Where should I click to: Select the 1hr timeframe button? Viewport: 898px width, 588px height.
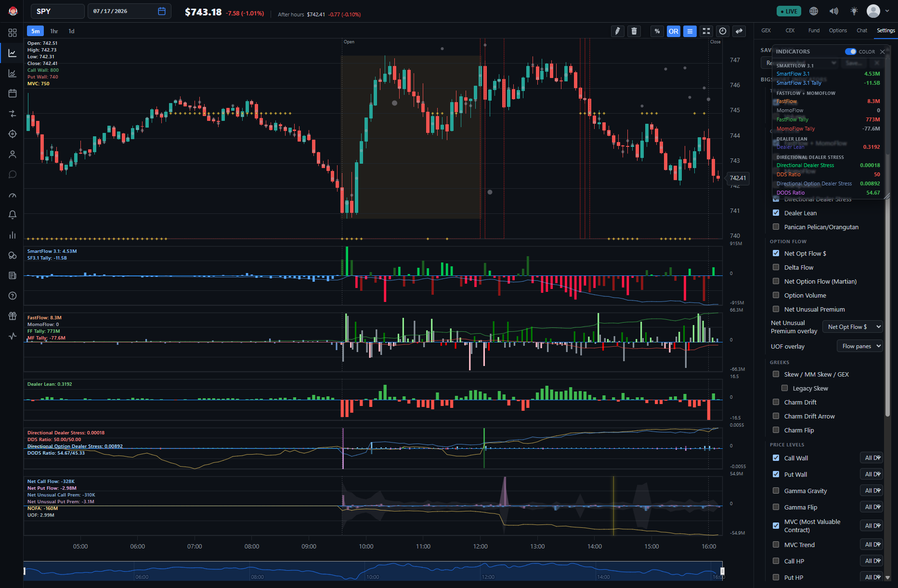[54, 31]
